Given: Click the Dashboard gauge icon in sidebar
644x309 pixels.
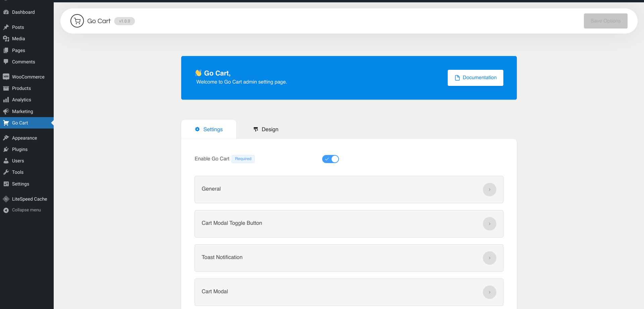Looking at the screenshot, I should click(x=6, y=12).
